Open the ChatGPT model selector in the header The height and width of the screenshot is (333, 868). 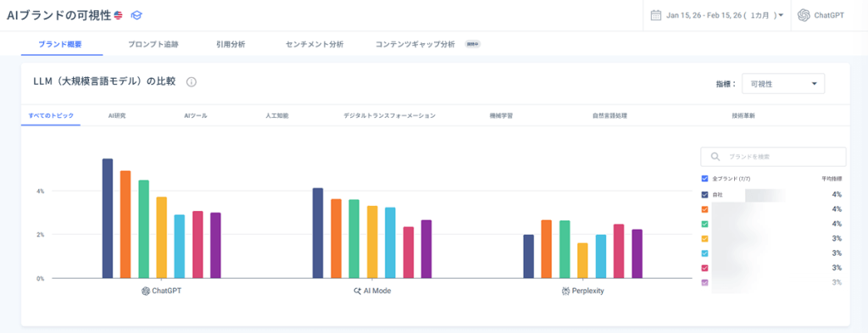pos(821,15)
